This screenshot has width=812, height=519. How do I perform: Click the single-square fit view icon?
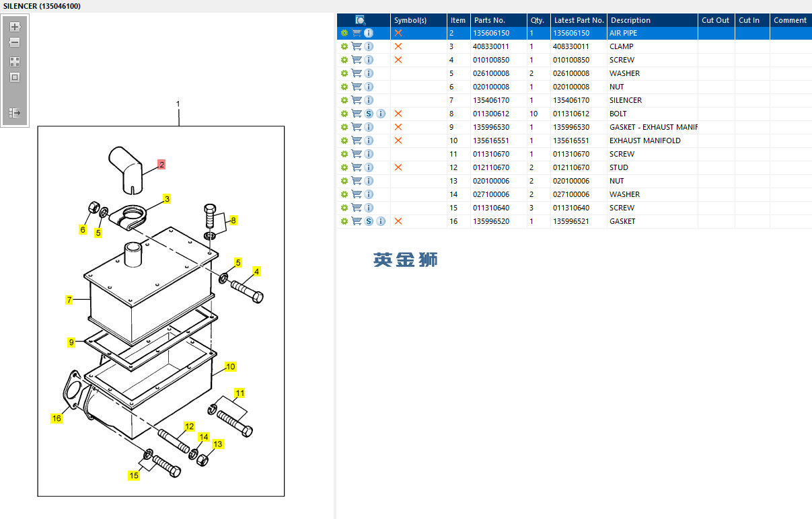15,77
